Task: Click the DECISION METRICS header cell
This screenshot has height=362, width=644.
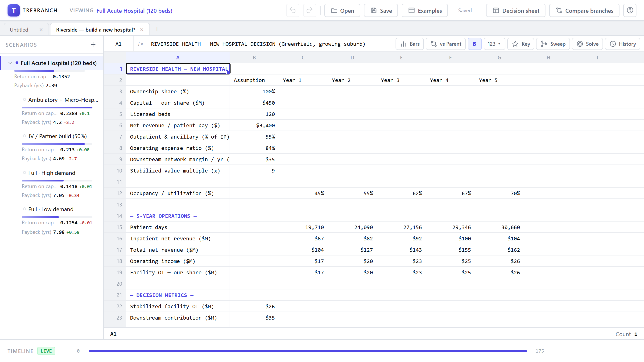Action: pos(178,295)
